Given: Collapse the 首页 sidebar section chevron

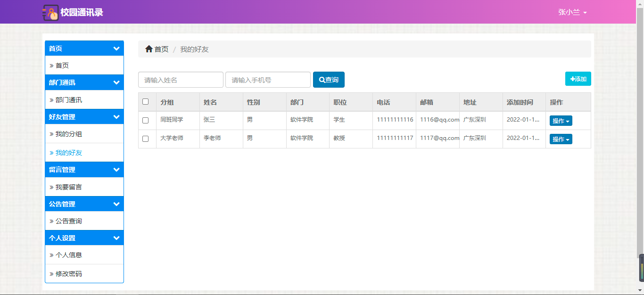Looking at the screenshot, I should pos(116,49).
